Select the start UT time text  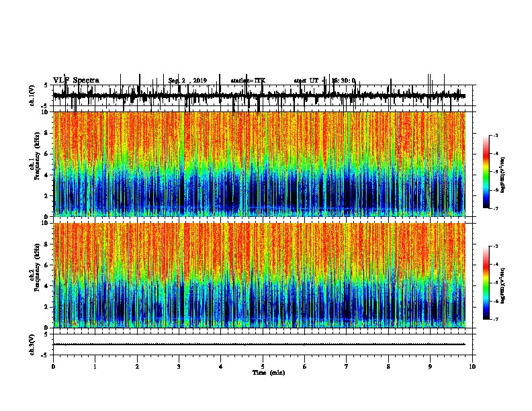324,81
